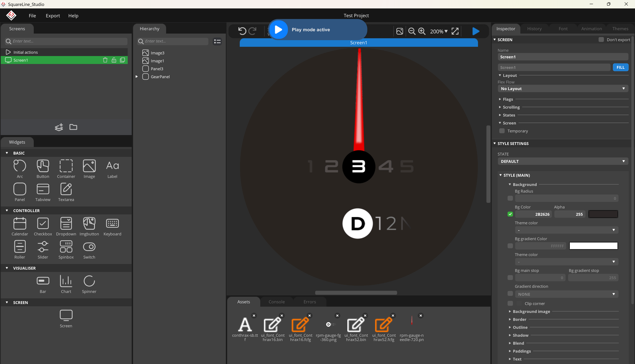Image resolution: width=635 pixels, height=364 pixels.
Task: Expand the GearPanel tree item
Action: pyautogui.click(x=137, y=77)
